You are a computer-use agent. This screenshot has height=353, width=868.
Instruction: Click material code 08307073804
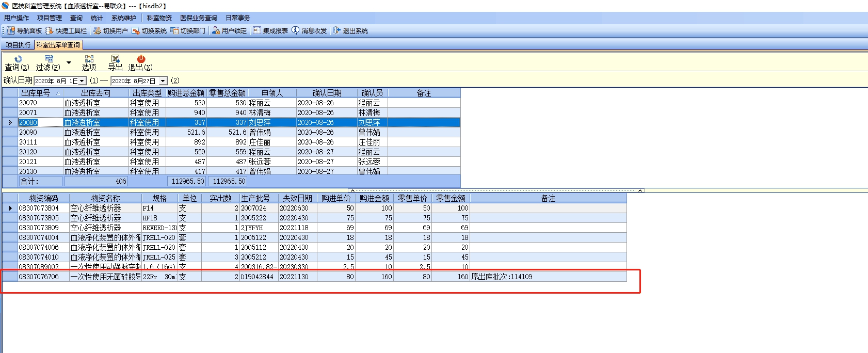coord(39,208)
